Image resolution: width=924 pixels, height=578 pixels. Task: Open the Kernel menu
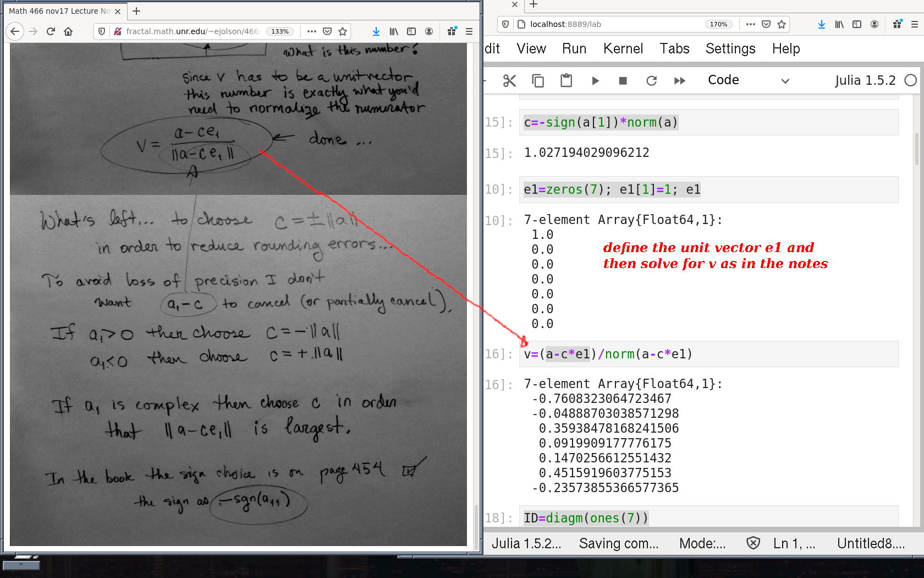(x=623, y=49)
